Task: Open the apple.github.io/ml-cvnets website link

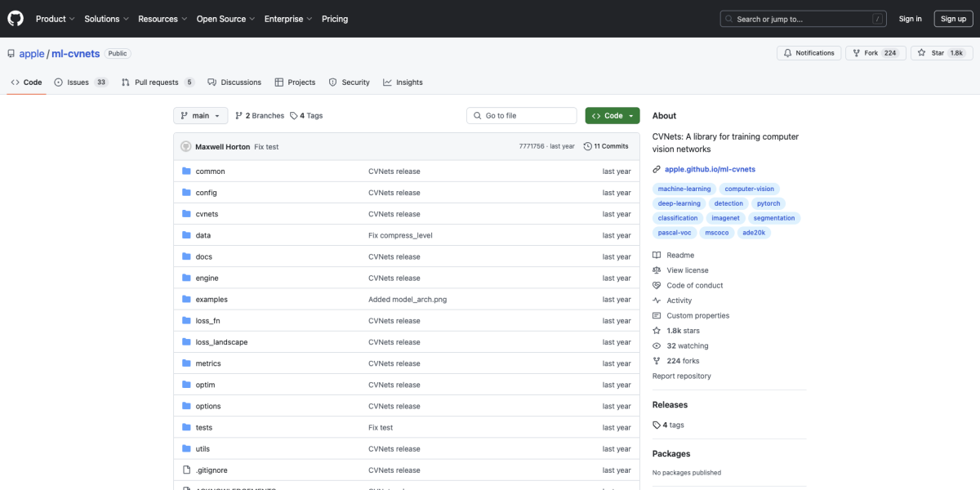Action: tap(710, 169)
